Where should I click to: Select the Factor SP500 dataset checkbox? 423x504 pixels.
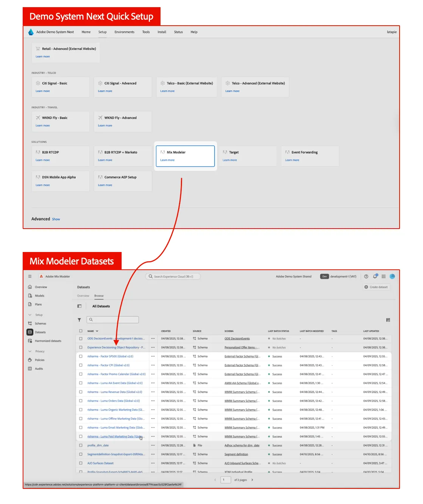(x=81, y=356)
